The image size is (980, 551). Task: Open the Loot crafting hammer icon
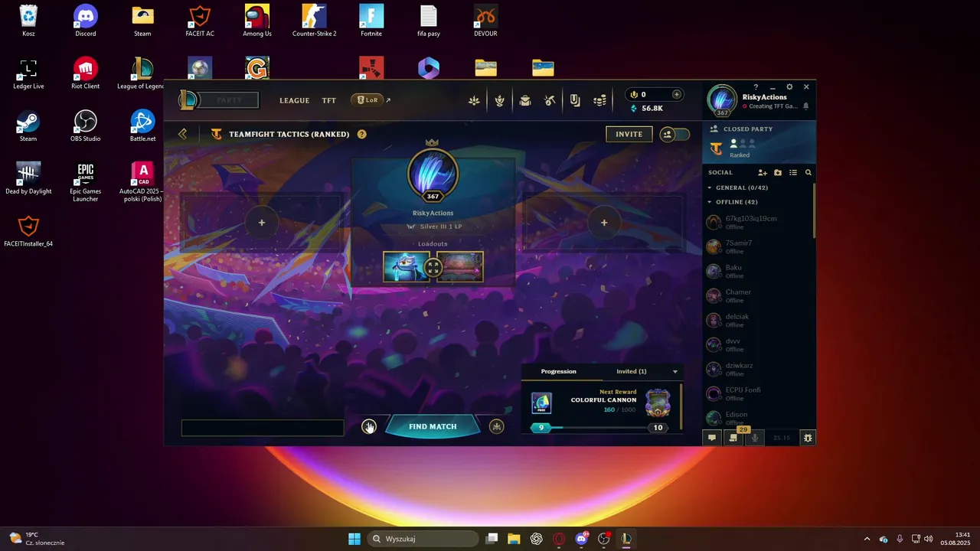pos(550,100)
